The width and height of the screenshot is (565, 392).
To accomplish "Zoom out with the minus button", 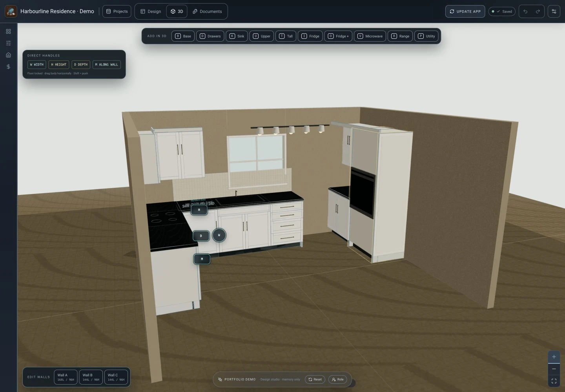I will coord(554,369).
